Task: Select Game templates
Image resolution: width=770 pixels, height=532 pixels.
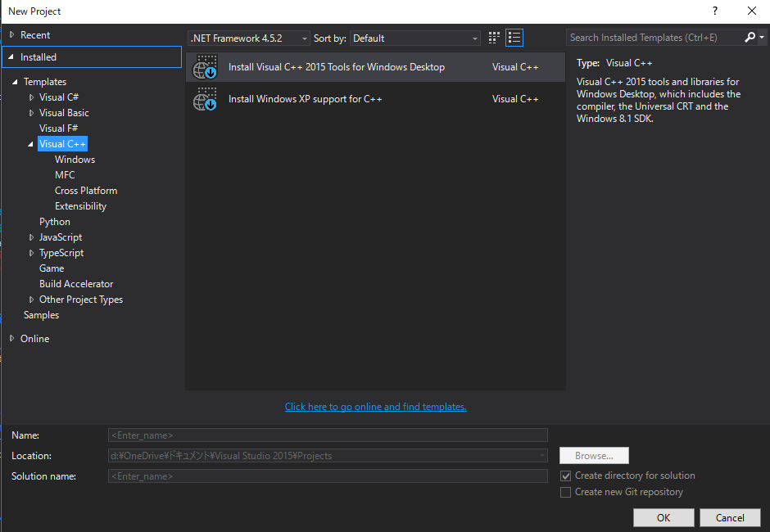Action: pos(52,268)
